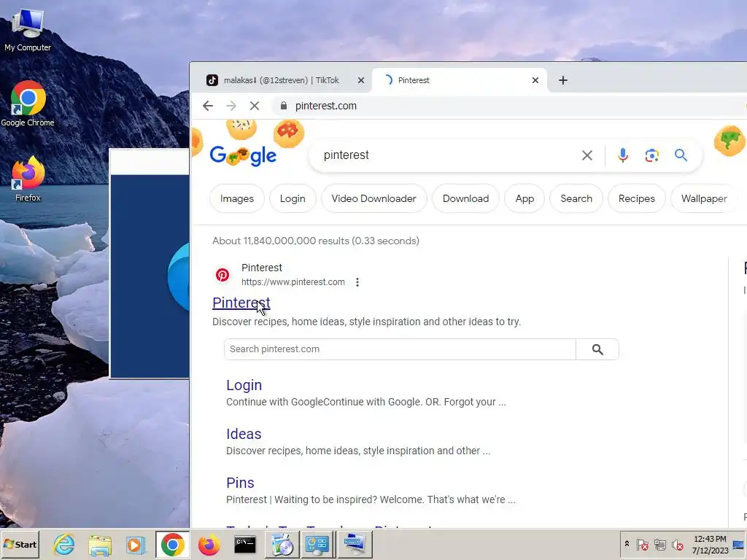Open the Login sitelink
The height and width of the screenshot is (560, 747).
tap(244, 385)
